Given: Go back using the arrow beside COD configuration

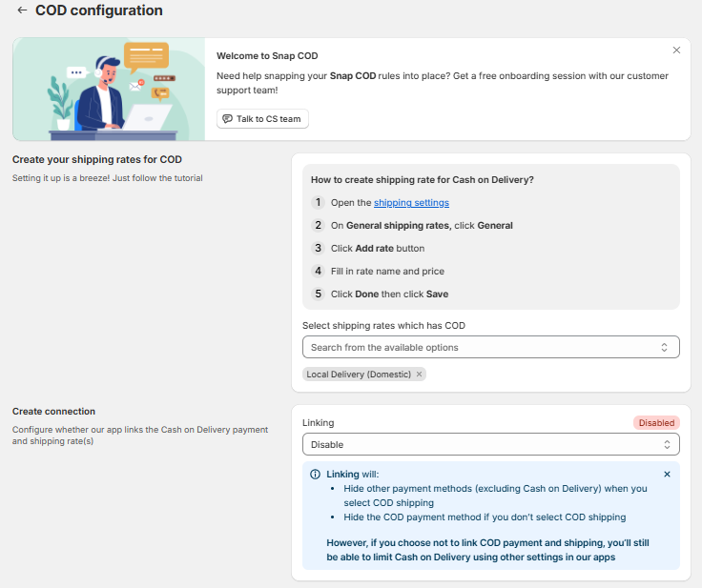Looking at the screenshot, I should [x=22, y=10].
